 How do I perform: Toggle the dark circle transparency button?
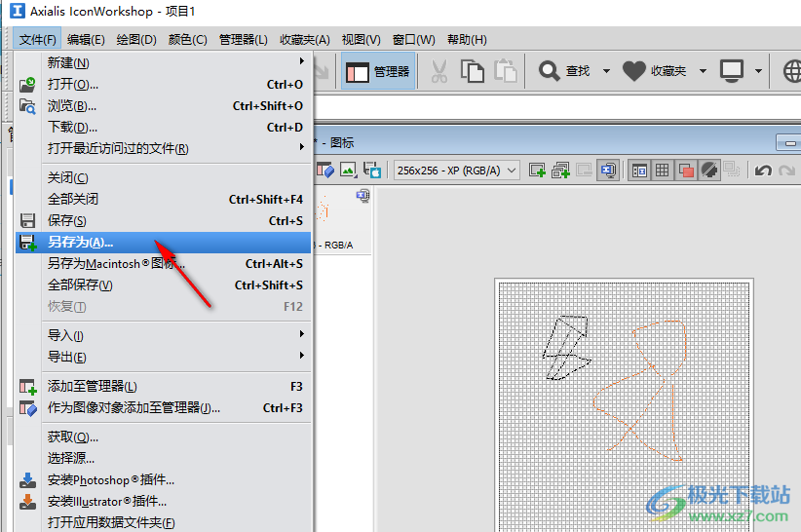[x=709, y=170]
